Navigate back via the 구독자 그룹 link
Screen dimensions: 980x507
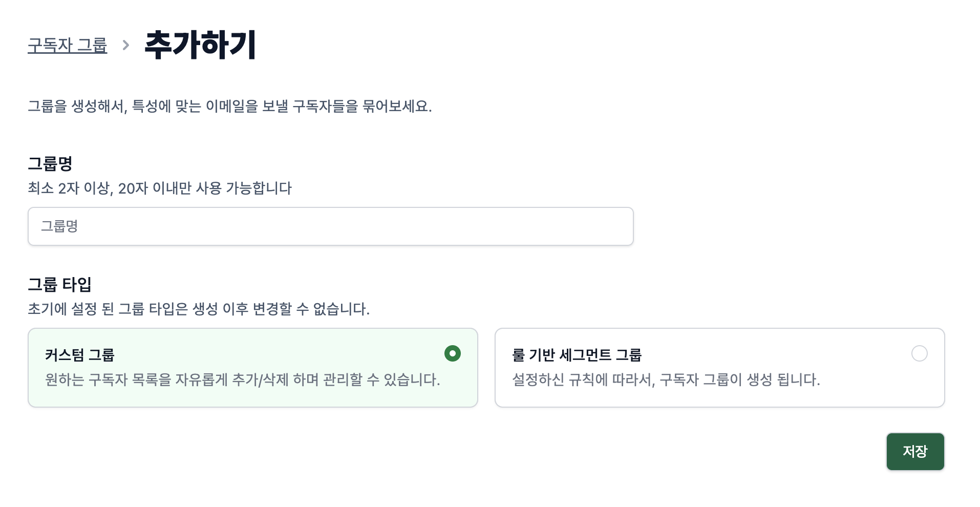[x=67, y=46]
